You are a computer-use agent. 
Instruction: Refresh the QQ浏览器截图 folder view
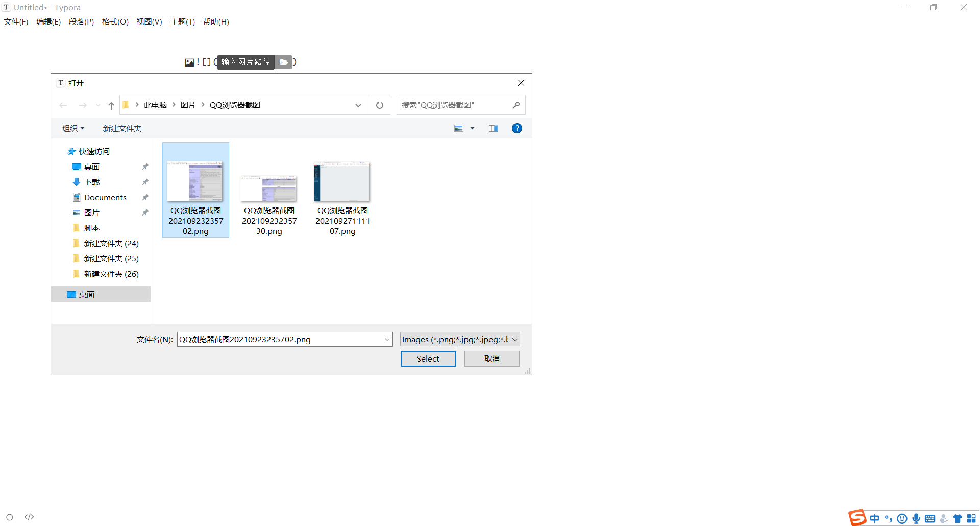380,105
